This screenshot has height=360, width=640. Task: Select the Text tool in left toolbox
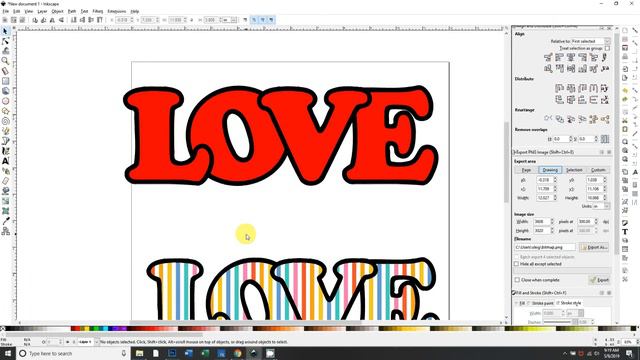pos(5,161)
